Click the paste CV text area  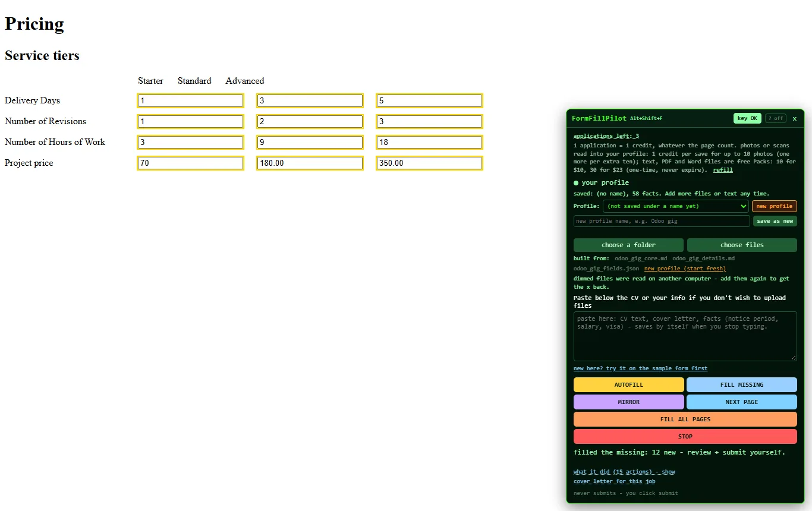685,336
